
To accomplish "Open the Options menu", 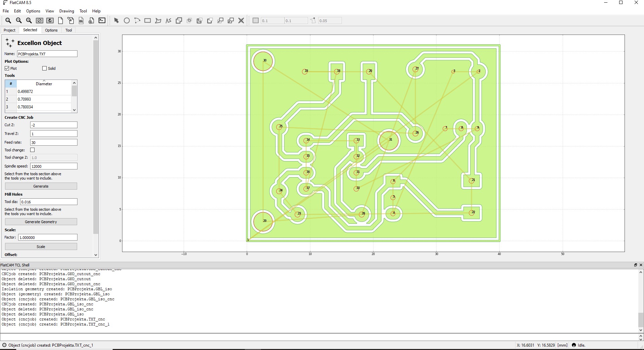I will (x=33, y=11).
